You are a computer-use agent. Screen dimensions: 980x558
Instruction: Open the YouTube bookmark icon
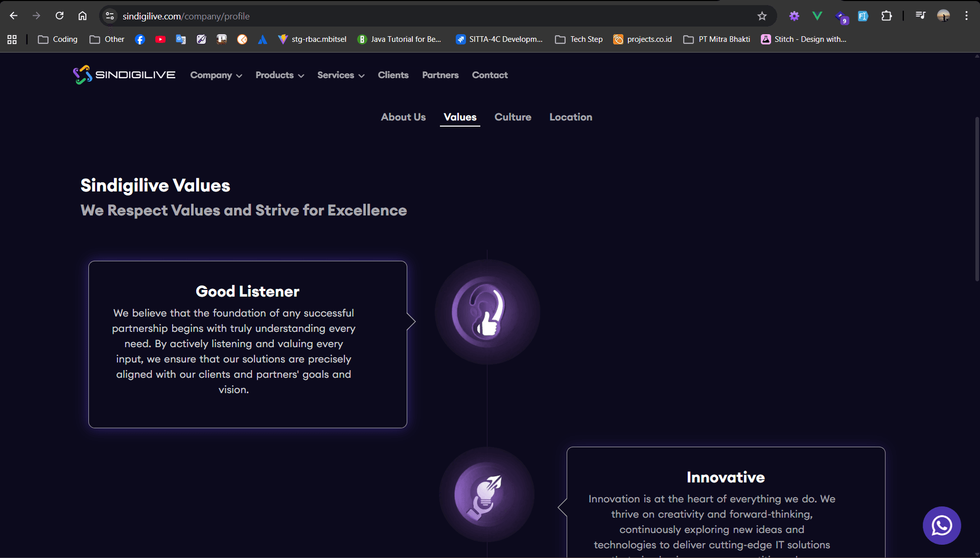click(160, 39)
